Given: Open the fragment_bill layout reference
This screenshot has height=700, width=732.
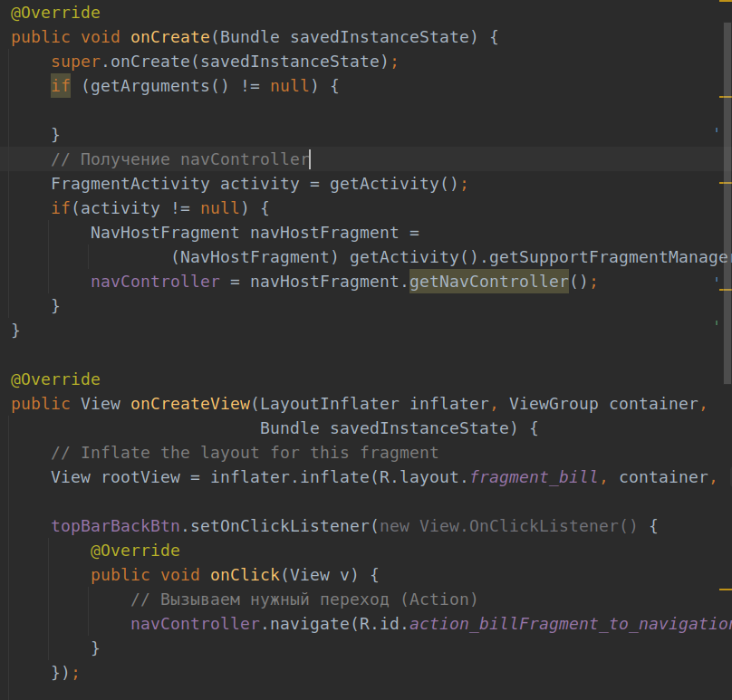Looking at the screenshot, I should pyautogui.click(x=534, y=477).
